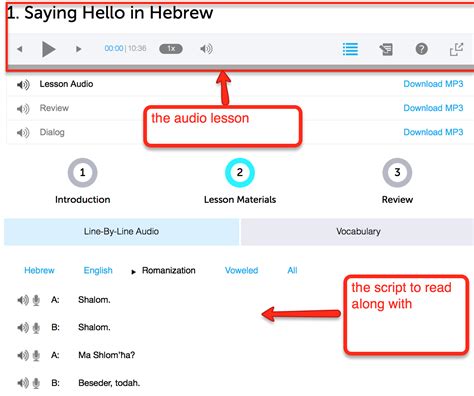Image resolution: width=474 pixels, height=396 pixels.
Task: Play audio for first line A: Shalom
Action: (x=23, y=300)
